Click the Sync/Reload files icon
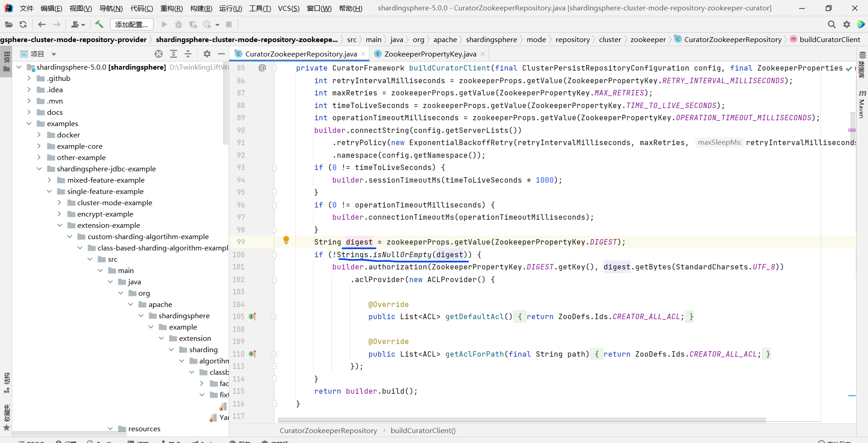 point(23,24)
